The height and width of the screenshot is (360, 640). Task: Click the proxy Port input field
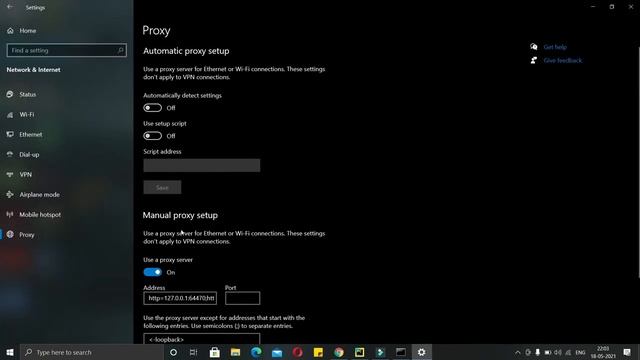coord(242,298)
